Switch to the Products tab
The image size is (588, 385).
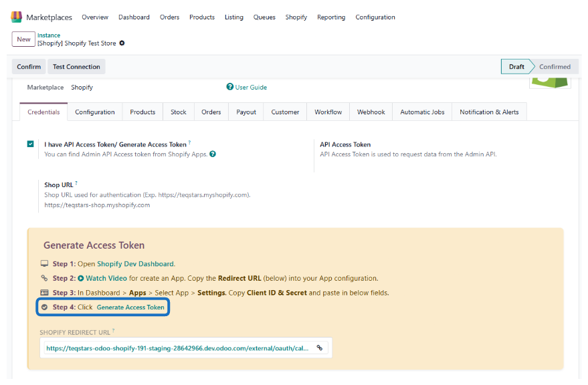click(142, 112)
